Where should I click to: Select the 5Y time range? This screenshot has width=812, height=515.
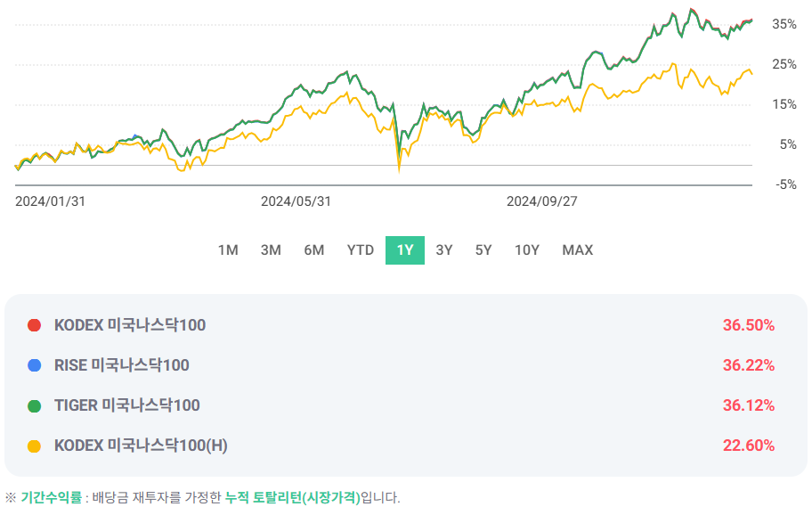pos(483,250)
